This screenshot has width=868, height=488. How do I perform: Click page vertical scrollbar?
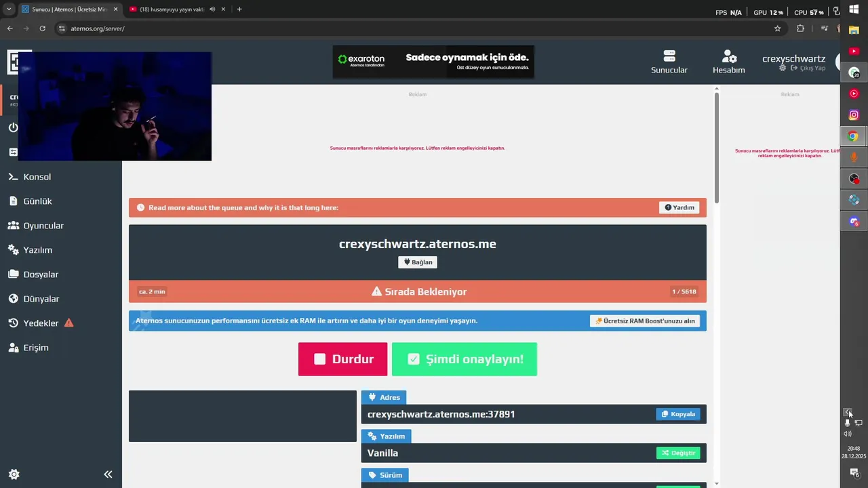click(717, 147)
